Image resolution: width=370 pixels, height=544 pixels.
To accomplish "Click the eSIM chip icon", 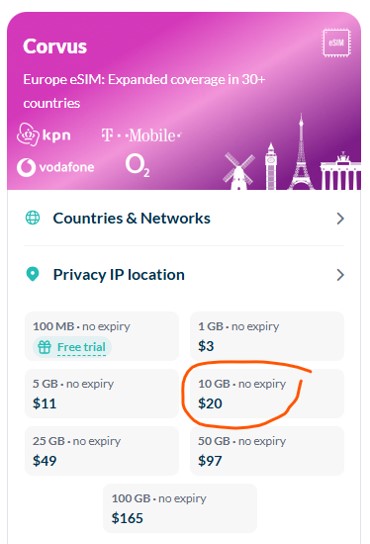I will coord(336,43).
